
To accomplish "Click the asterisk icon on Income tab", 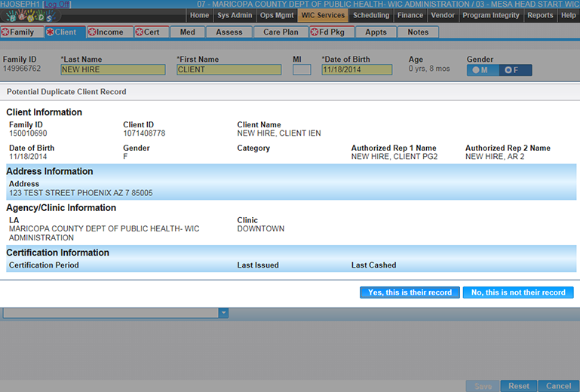I will 92,32.
